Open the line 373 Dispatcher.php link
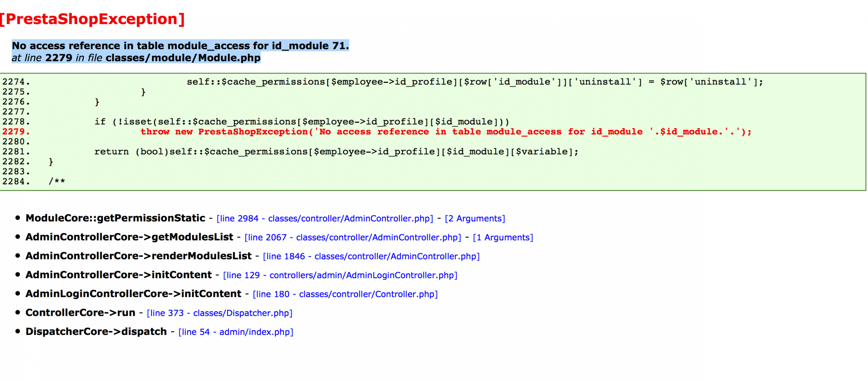This screenshot has width=868, height=381. [x=220, y=313]
